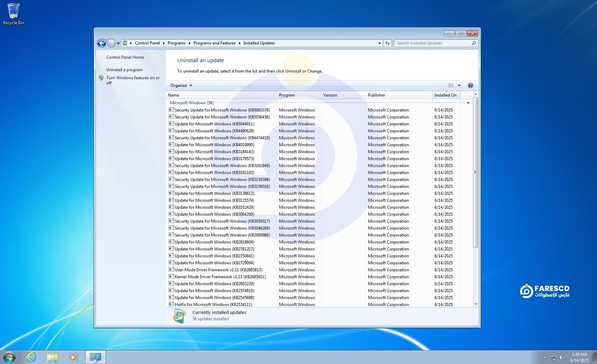Image resolution: width=597 pixels, height=364 pixels.
Task: Select Update KB4019990 row icon
Action: (x=171, y=144)
